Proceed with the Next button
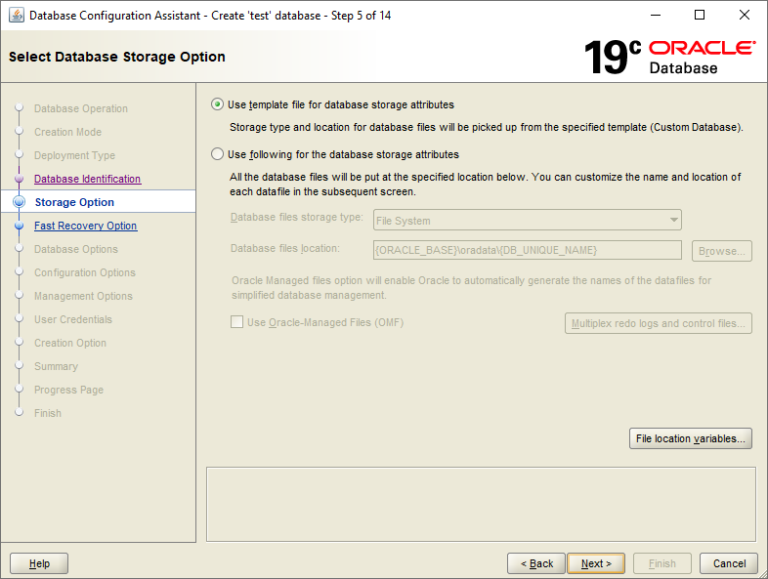 [x=596, y=563]
